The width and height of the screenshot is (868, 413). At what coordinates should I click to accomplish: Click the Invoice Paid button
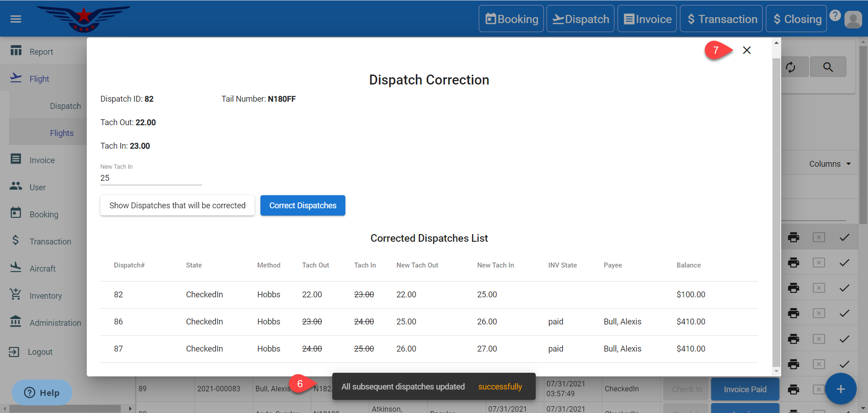point(745,389)
